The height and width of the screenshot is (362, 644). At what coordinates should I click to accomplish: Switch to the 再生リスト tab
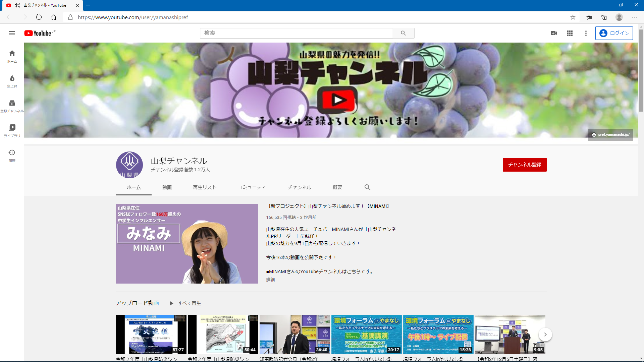click(x=205, y=187)
